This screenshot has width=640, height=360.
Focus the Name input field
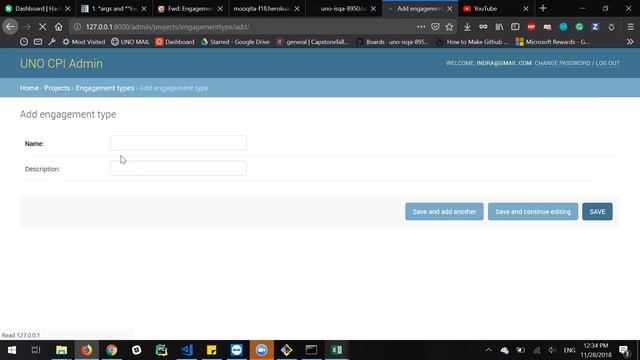pos(178,143)
